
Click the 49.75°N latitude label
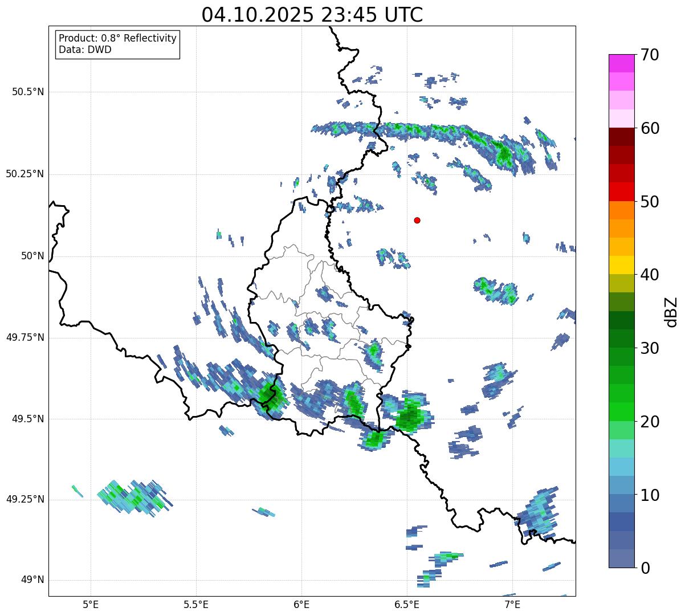(x=25, y=337)
